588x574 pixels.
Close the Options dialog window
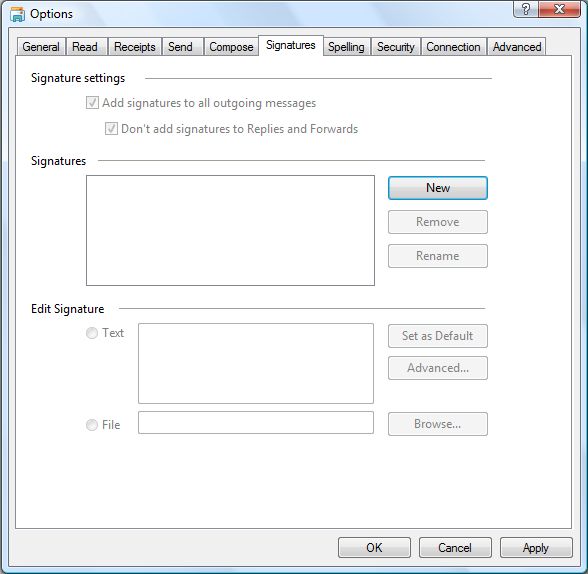pos(559,9)
